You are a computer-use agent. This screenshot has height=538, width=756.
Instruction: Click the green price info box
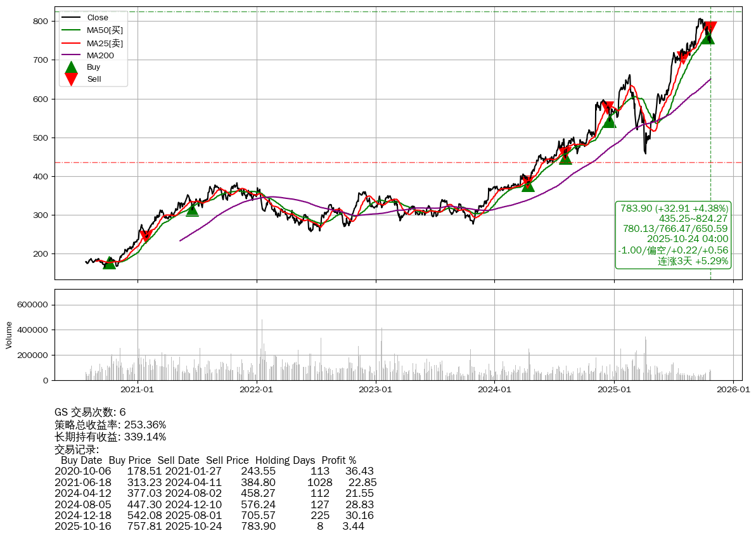(674, 234)
